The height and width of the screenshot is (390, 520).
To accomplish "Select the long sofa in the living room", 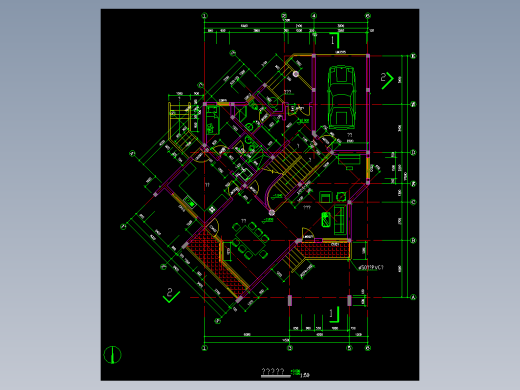I will pyautogui.click(x=339, y=220).
